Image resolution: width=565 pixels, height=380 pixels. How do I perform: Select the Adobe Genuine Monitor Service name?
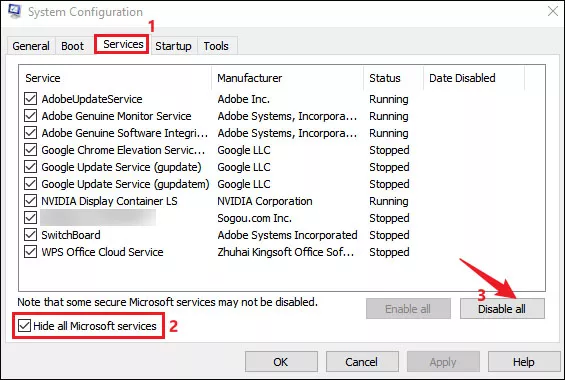116,116
